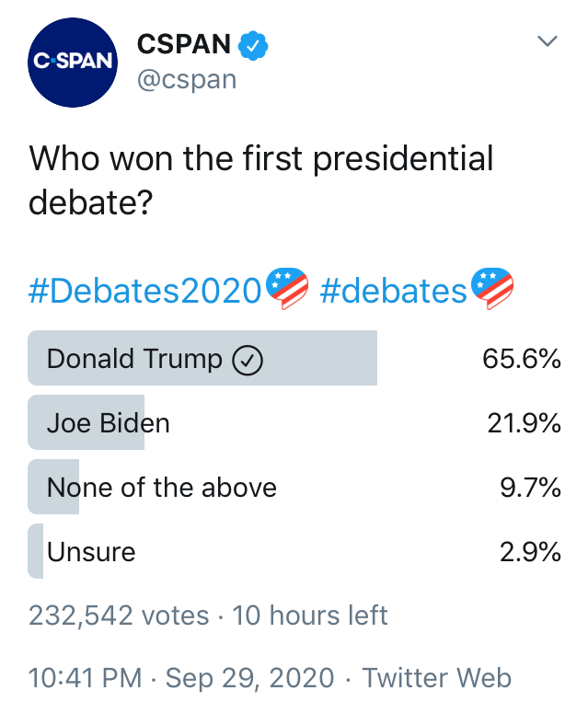
Task: Click the 232,542 votes count
Action: pos(119,615)
